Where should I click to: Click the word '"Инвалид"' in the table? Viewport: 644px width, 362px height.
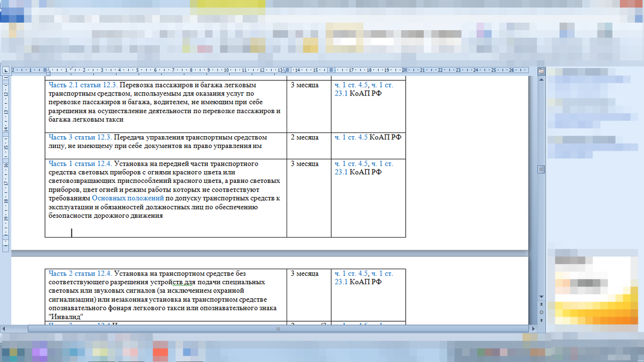64,317
